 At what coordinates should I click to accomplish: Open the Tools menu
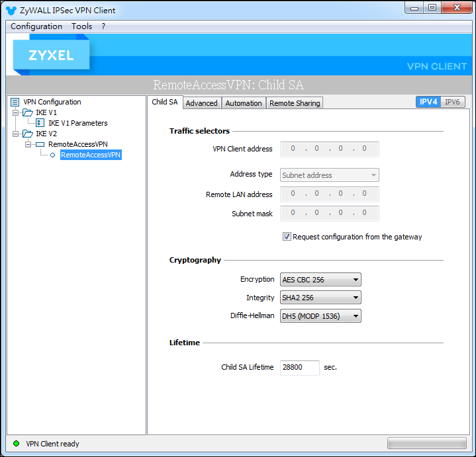click(81, 26)
